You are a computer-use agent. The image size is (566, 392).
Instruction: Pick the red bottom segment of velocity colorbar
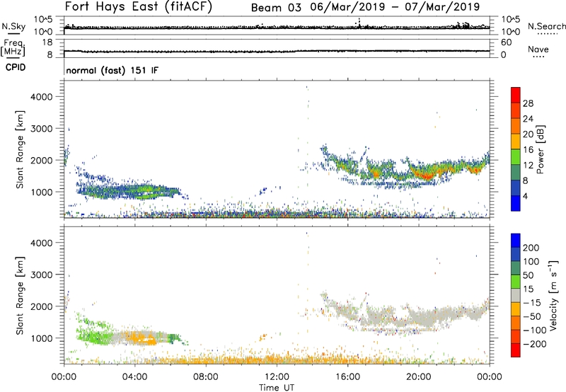coord(516,350)
